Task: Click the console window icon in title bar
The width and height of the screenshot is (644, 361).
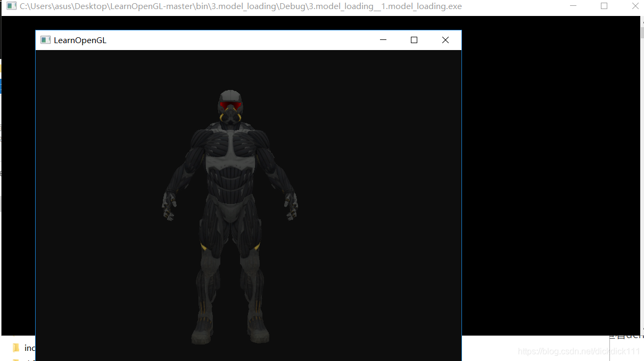Action: click(x=11, y=6)
